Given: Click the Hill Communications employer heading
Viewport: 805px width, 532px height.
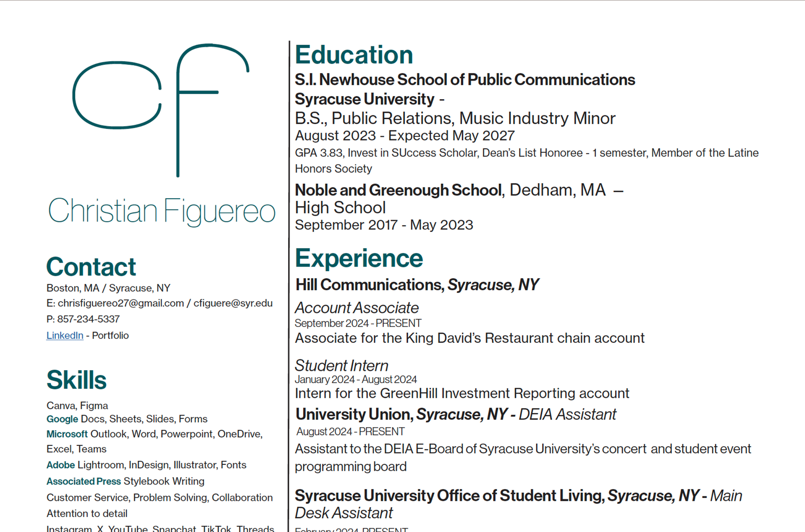Looking at the screenshot, I should click(369, 285).
